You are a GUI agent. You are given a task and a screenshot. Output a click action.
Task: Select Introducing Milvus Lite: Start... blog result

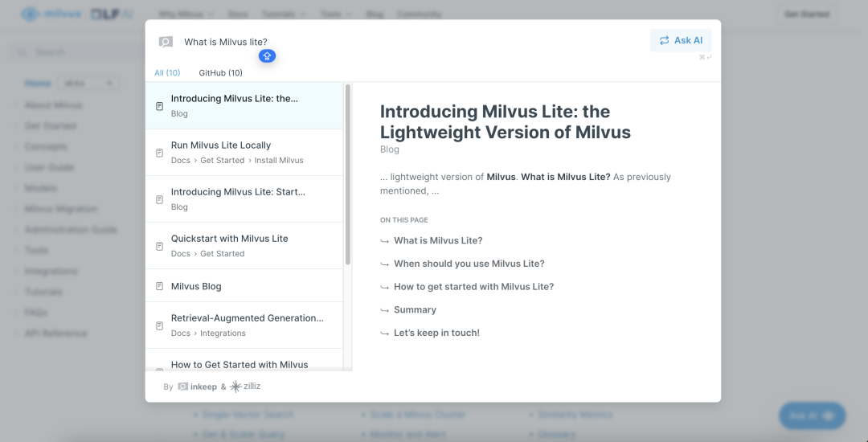tap(244, 199)
